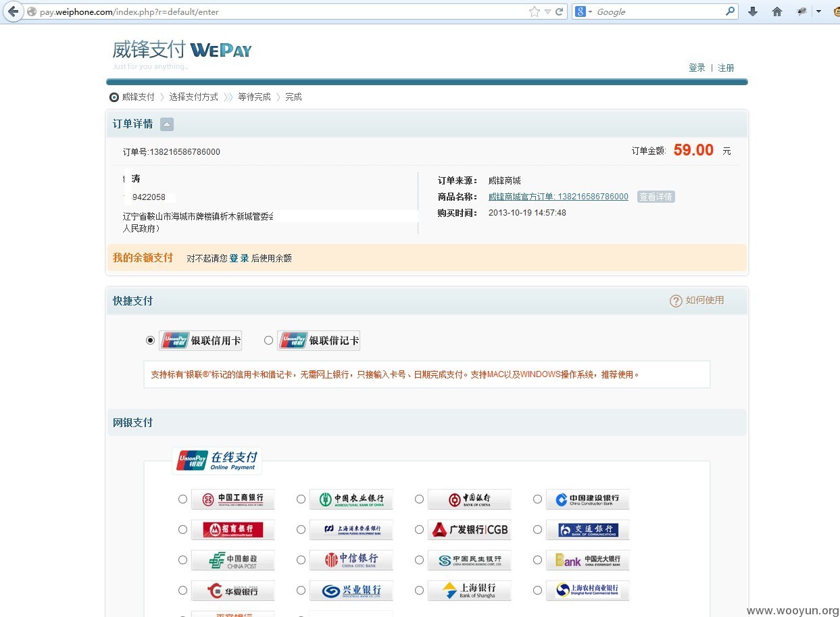Screen dimensions: 840x617
Task: Reload the page with the refresh icon
Action: pos(559,11)
